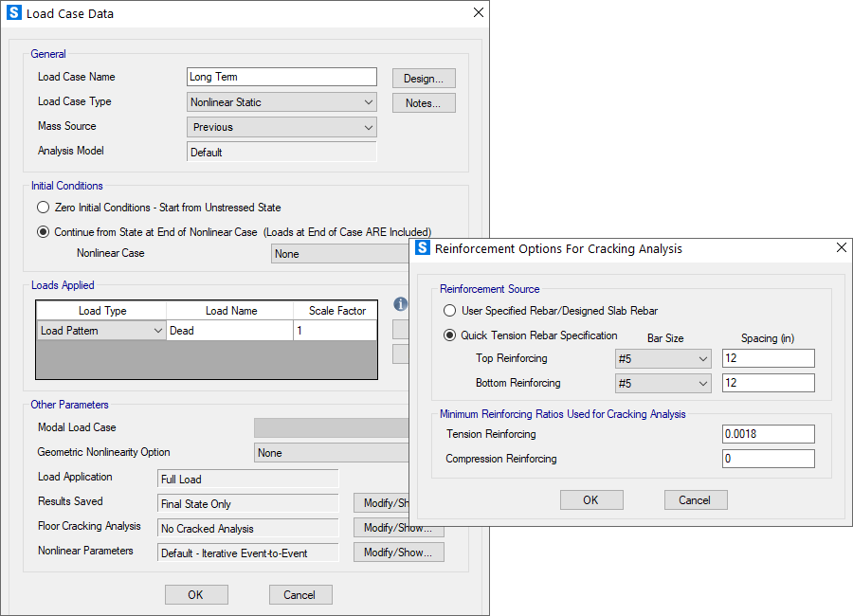Screen dimensions: 853x616
Task: Expand the Mass Source dropdown
Action: pyautogui.click(x=282, y=127)
